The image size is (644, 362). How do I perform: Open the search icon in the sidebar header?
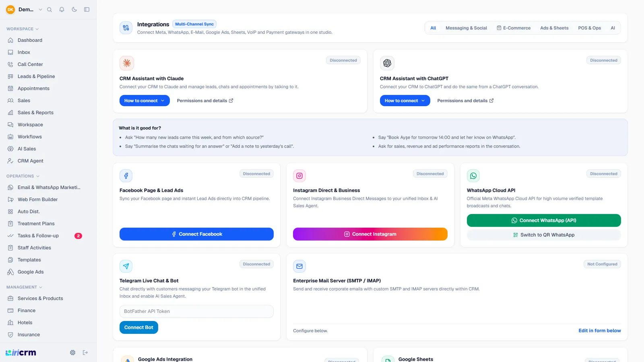[50, 10]
